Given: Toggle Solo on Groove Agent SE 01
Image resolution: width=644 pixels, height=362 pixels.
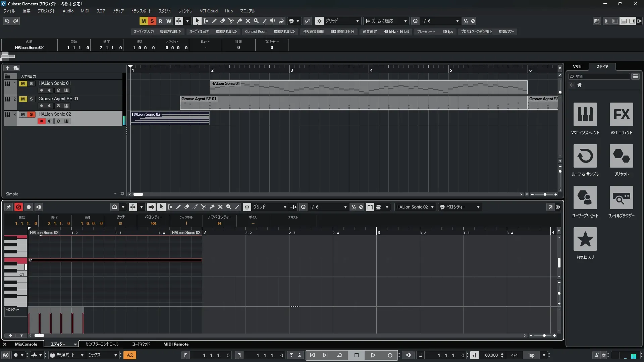Looking at the screenshot, I should tap(31, 99).
